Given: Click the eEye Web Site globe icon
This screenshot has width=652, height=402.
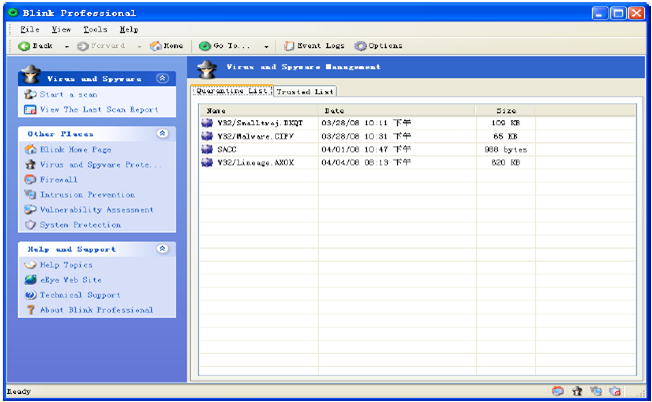Looking at the screenshot, I should click(x=30, y=280).
